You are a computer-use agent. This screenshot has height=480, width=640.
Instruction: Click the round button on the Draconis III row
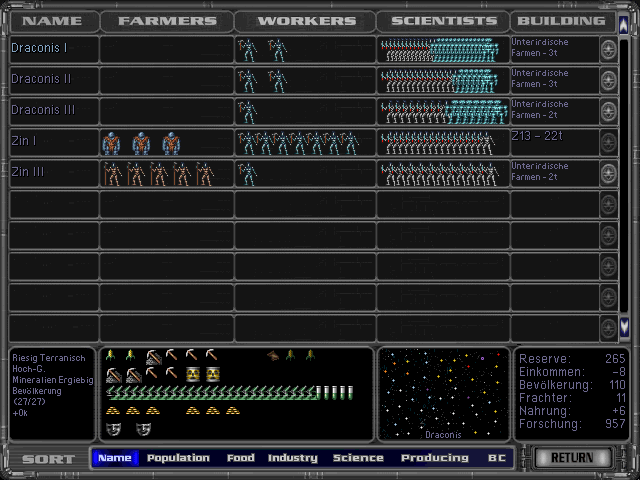(608, 112)
